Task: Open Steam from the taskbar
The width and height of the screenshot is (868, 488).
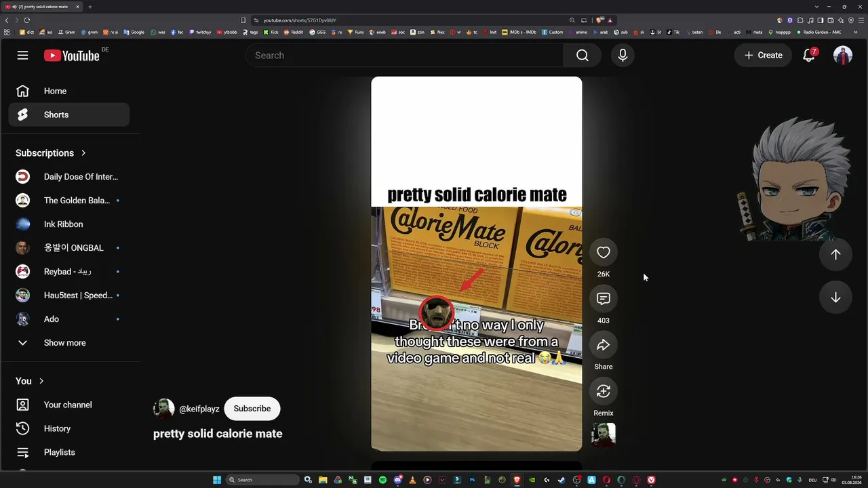Action: pos(561,480)
